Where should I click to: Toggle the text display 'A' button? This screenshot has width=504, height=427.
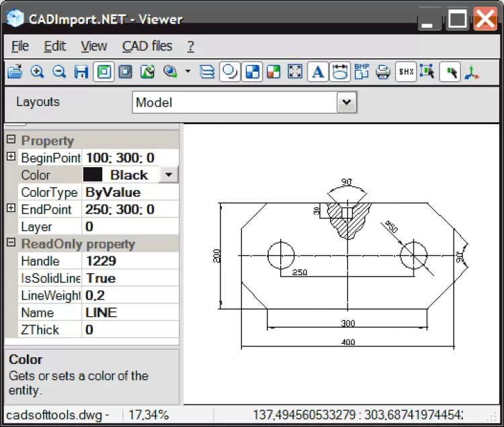(x=318, y=72)
